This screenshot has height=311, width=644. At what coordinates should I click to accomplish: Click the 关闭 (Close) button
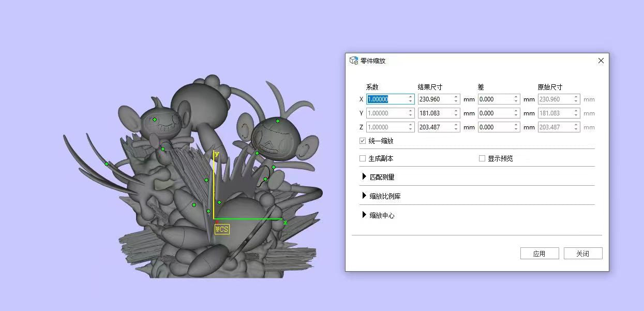tap(582, 254)
